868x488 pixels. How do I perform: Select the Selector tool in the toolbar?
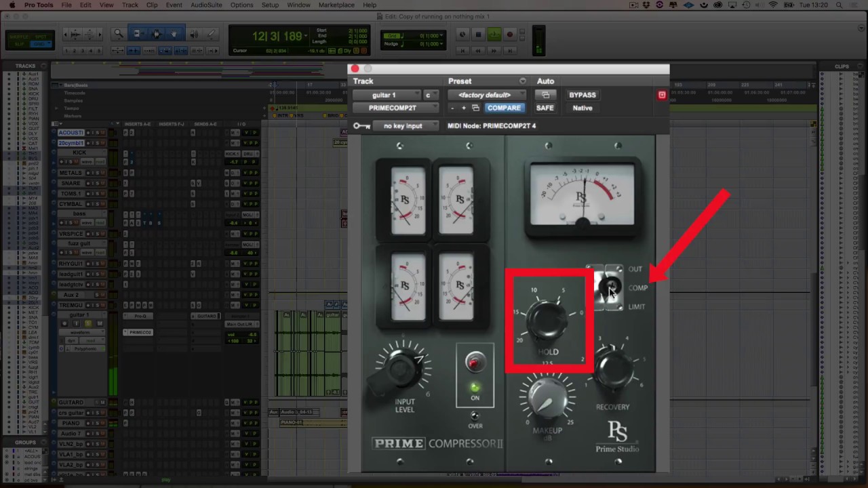(x=156, y=34)
